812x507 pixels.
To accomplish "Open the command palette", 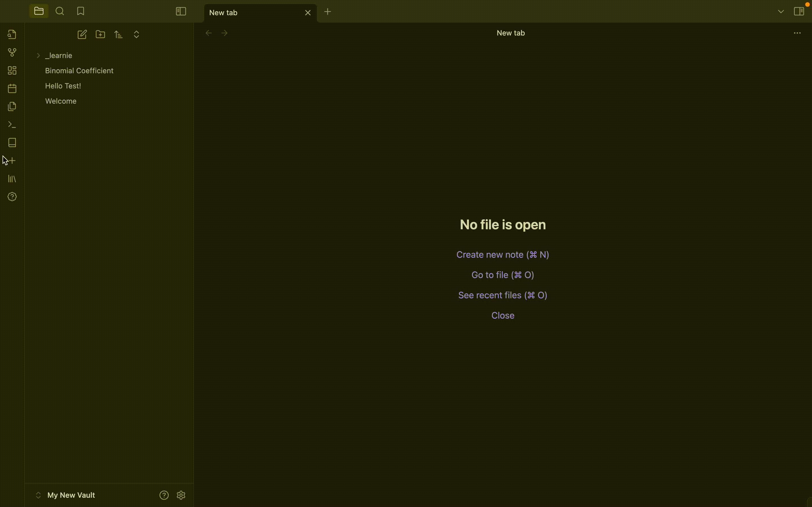I will click(12, 124).
